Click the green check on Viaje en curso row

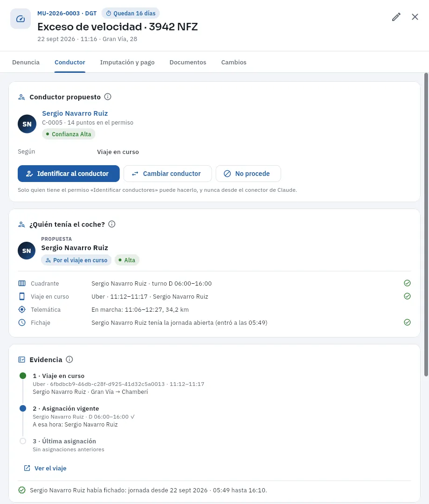pos(407,296)
